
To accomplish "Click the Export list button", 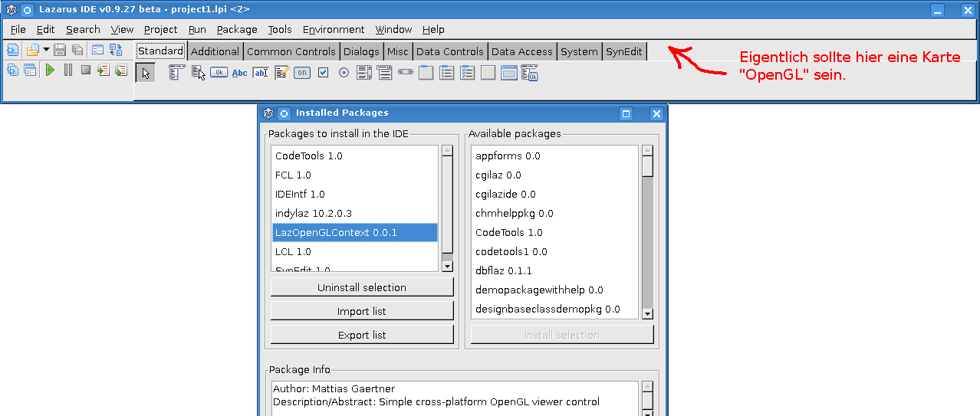I will point(362,335).
